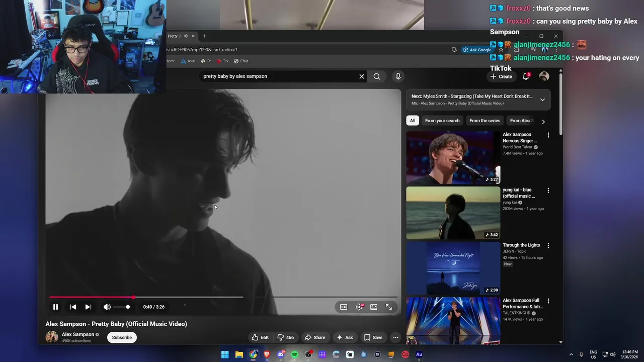
Task: Open the Alex Sampson Full Performance thumbnail
Action: (453, 320)
